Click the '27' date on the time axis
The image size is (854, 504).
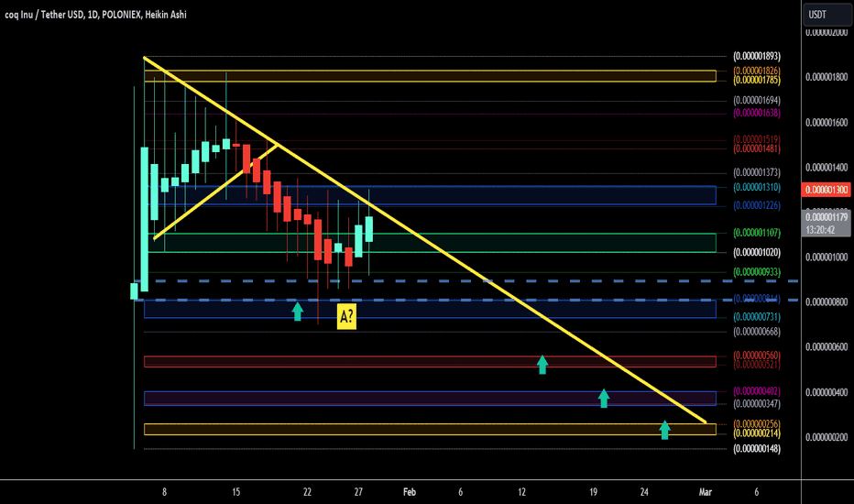(x=358, y=492)
